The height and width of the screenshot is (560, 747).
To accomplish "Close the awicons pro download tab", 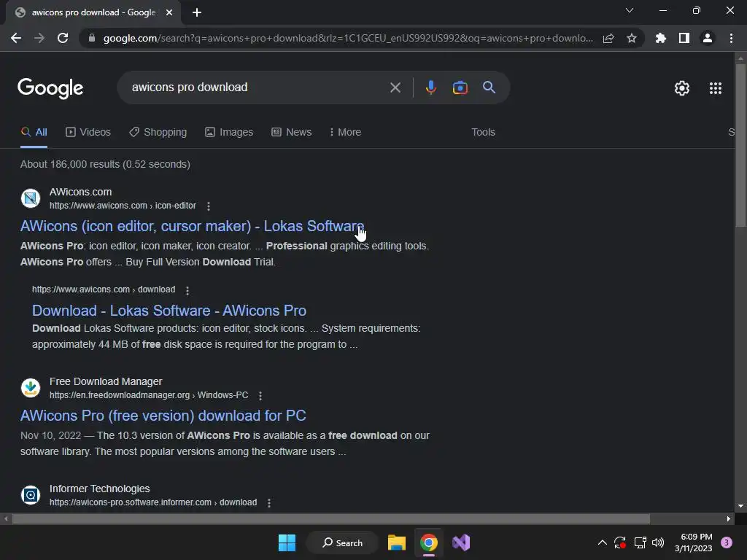I will tap(169, 13).
